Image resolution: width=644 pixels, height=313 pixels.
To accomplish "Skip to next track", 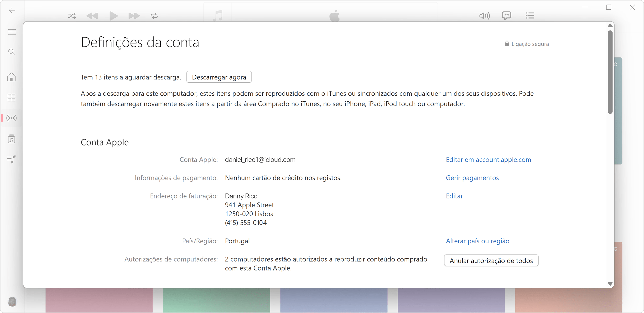I will [134, 16].
